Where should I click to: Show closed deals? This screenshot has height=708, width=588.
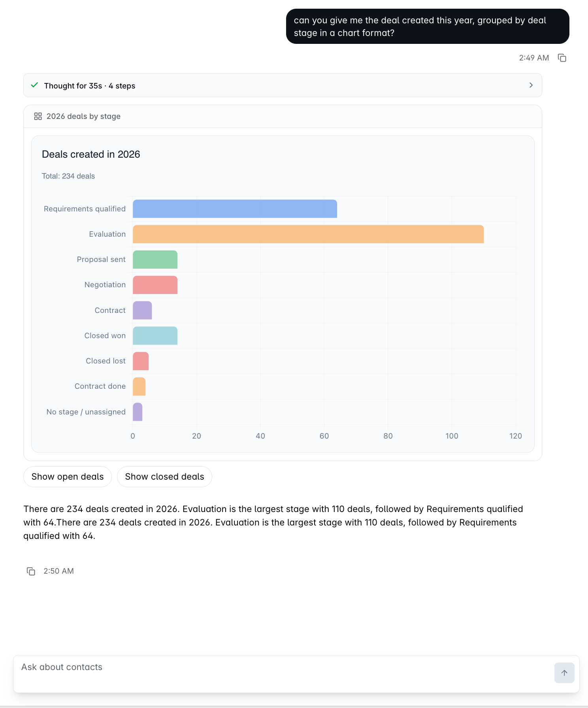(164, 476)
